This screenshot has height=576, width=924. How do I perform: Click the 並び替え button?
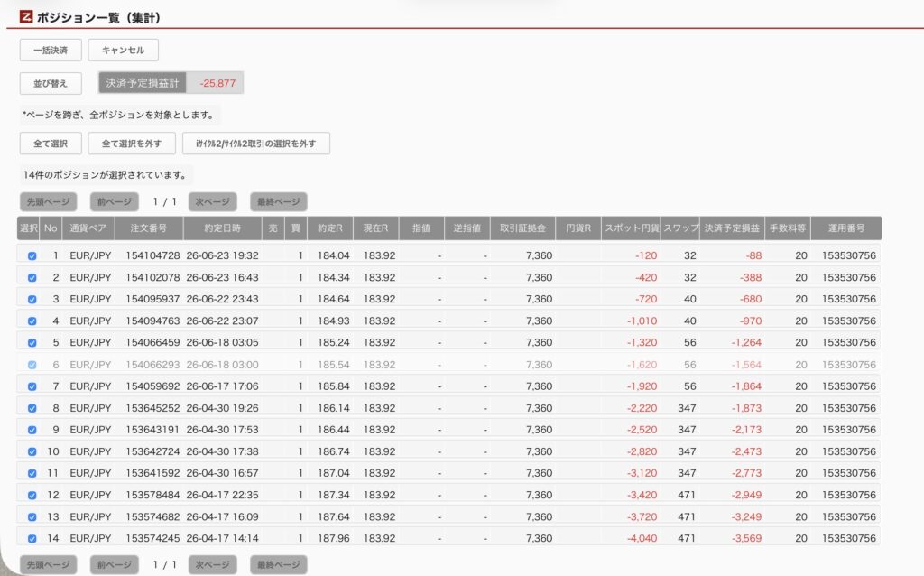click(x=51, y=83)
